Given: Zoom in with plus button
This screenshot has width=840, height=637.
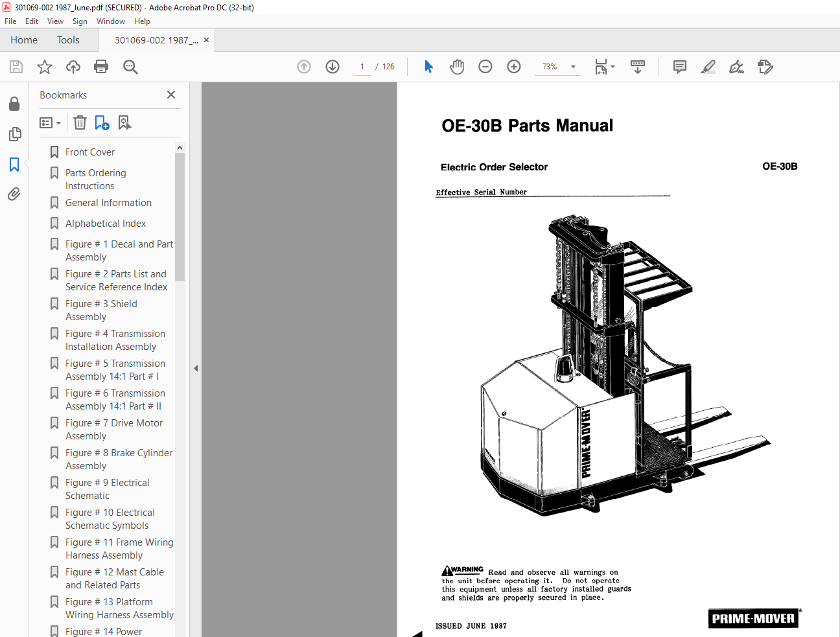Looking at the screenshot, I should (514, 67).
